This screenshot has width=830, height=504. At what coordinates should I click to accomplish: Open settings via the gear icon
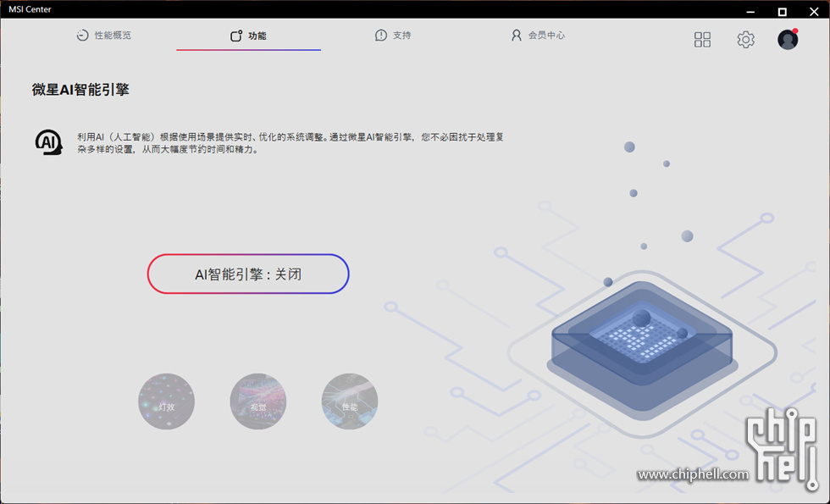click(745, 40)
